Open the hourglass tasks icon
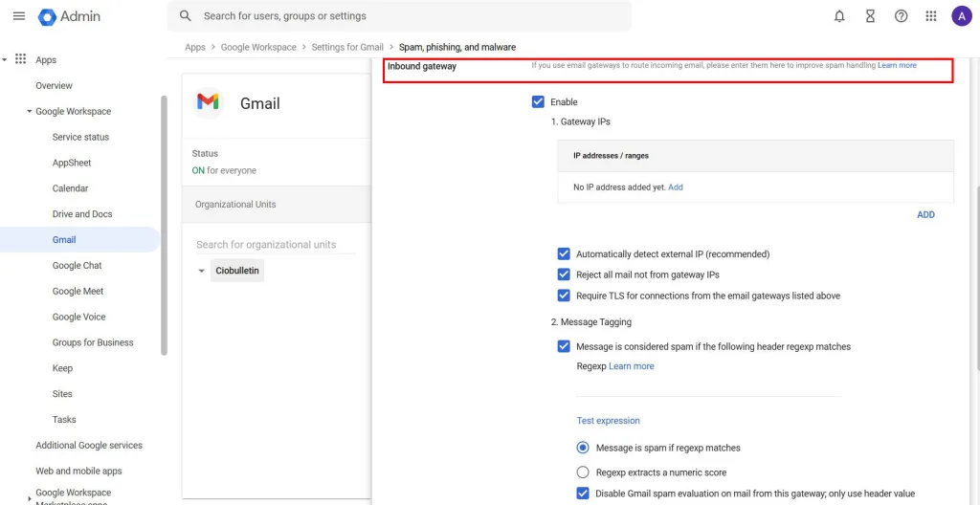The height and width of the screenshot is (505, 980). coord(870,16)
